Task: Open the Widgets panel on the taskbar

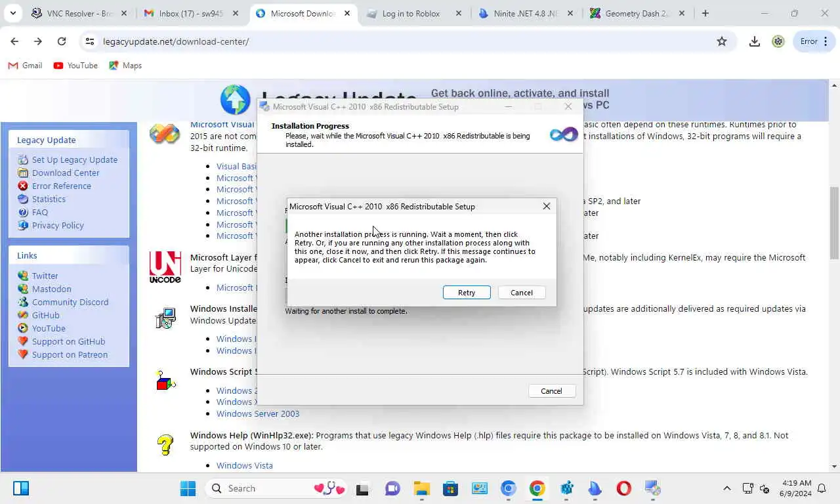Action: [x=21, y=488]
